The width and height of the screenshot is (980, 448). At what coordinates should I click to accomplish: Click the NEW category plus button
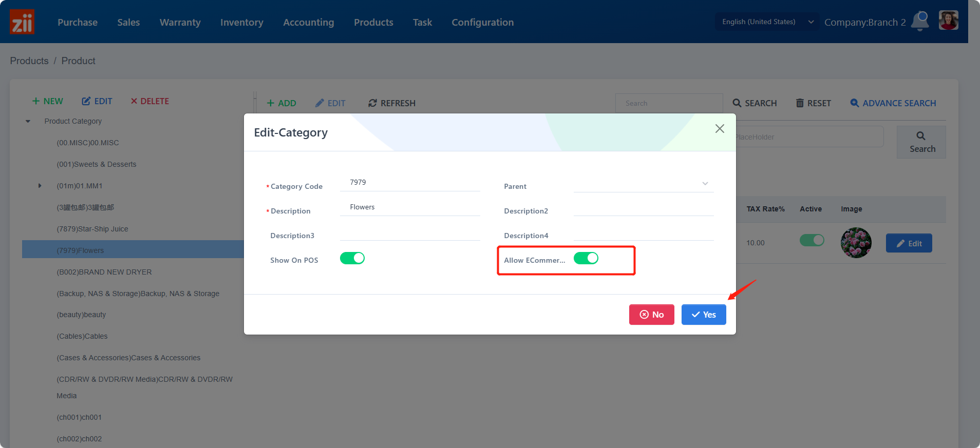[48, 101]
